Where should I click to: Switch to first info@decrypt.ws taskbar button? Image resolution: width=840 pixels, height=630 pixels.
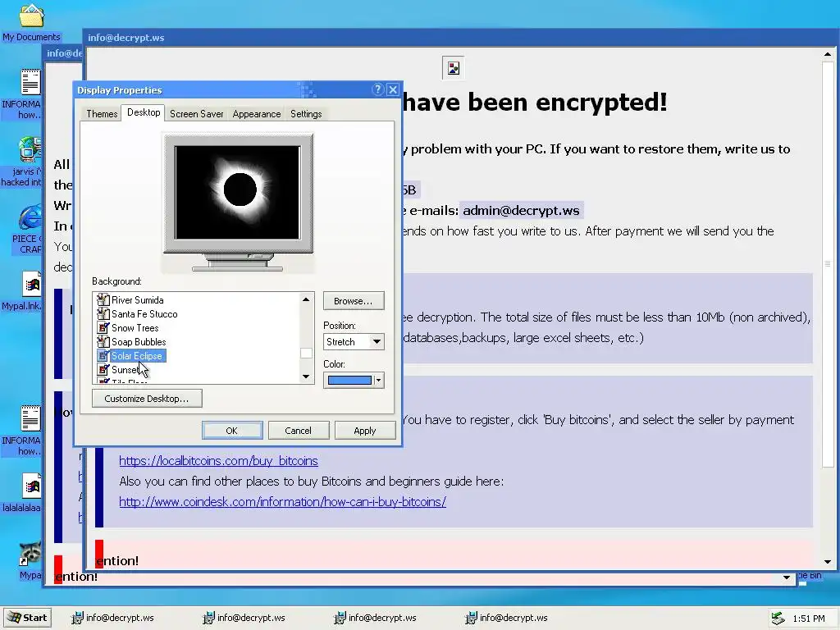pos(113,618)
